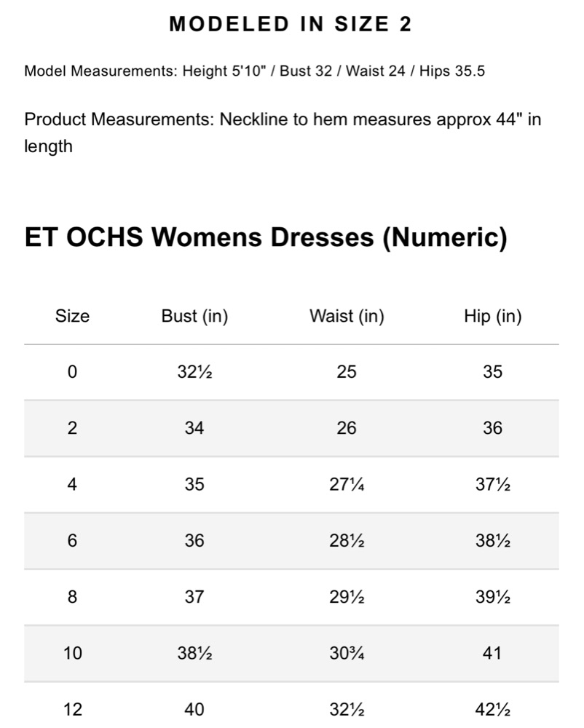Click the 37½ hip measurement
Viewport: 584px width, 728px height.
coord(492,485)
